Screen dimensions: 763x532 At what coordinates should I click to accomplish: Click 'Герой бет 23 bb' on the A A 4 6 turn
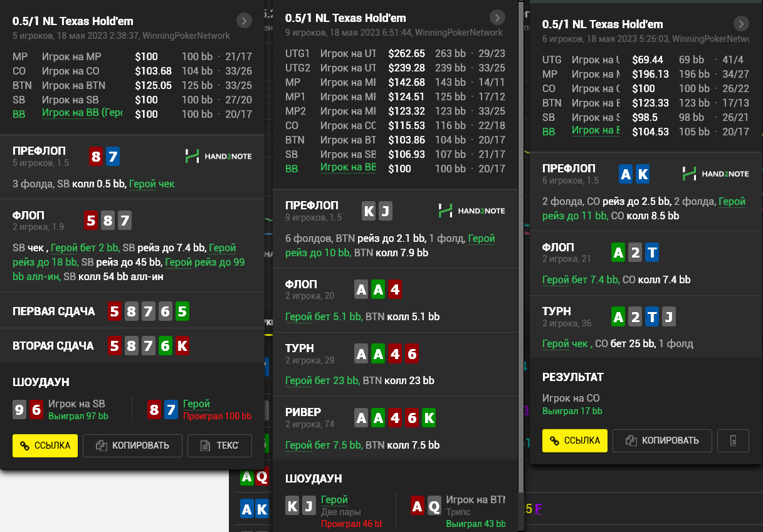322,380
